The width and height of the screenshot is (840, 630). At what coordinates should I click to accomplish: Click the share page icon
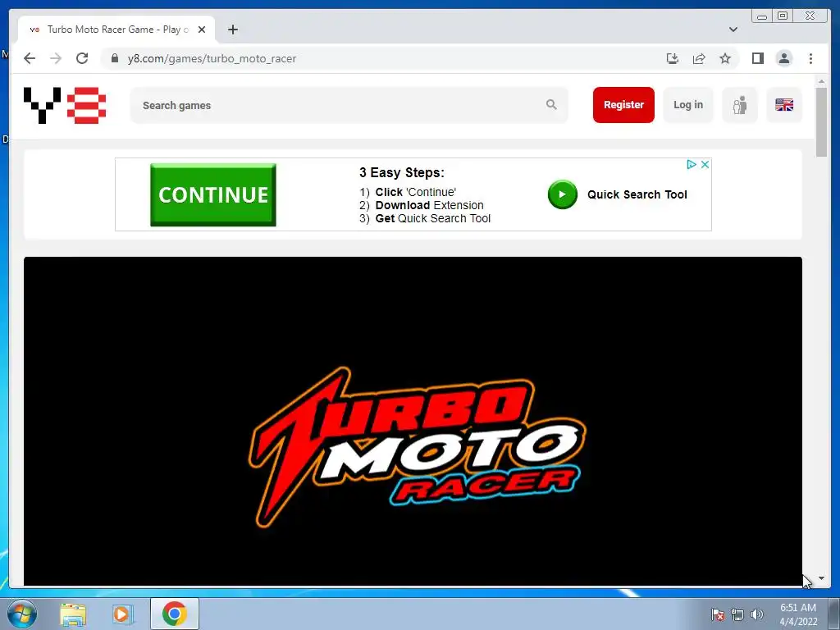click(699, 58)
